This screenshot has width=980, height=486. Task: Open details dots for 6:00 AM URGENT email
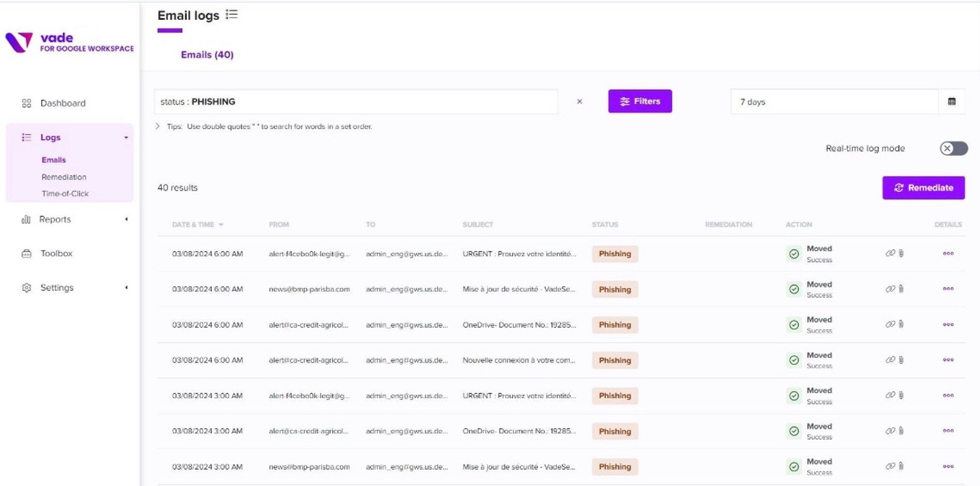click(948, 254)
